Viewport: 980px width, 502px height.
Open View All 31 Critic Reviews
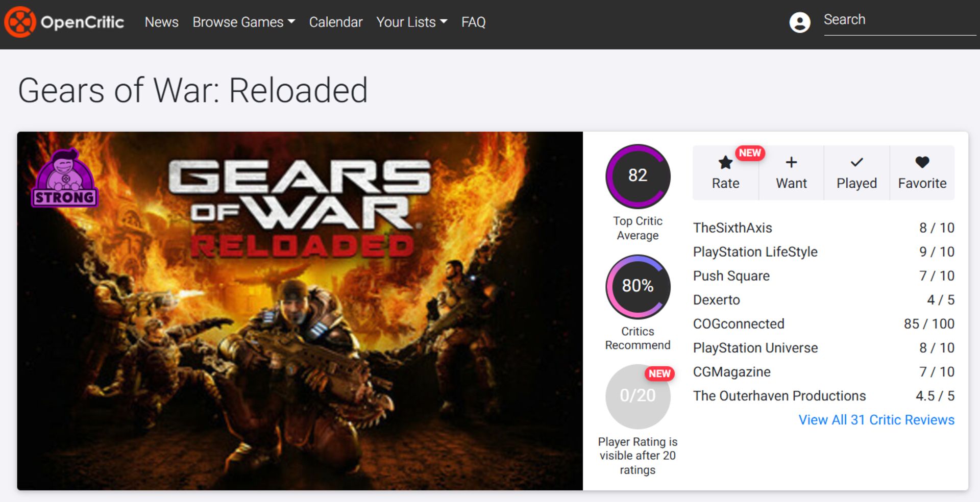click(x=876, y=420)
